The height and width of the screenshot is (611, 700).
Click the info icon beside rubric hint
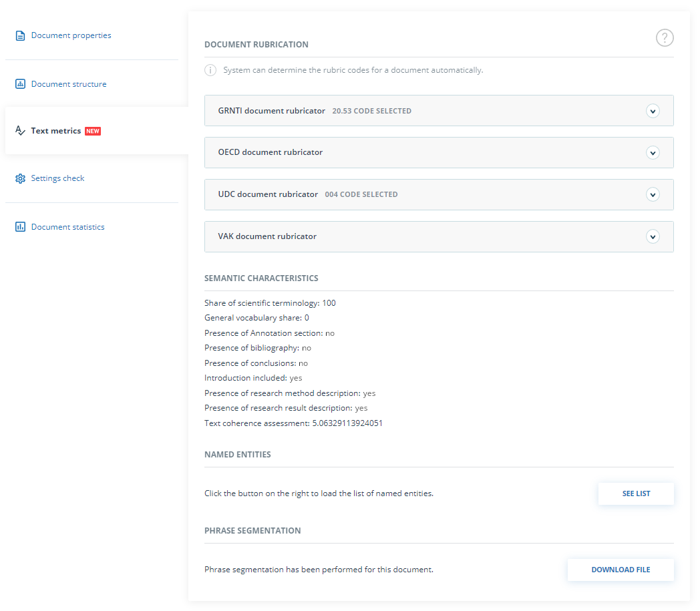click(210, 70)
